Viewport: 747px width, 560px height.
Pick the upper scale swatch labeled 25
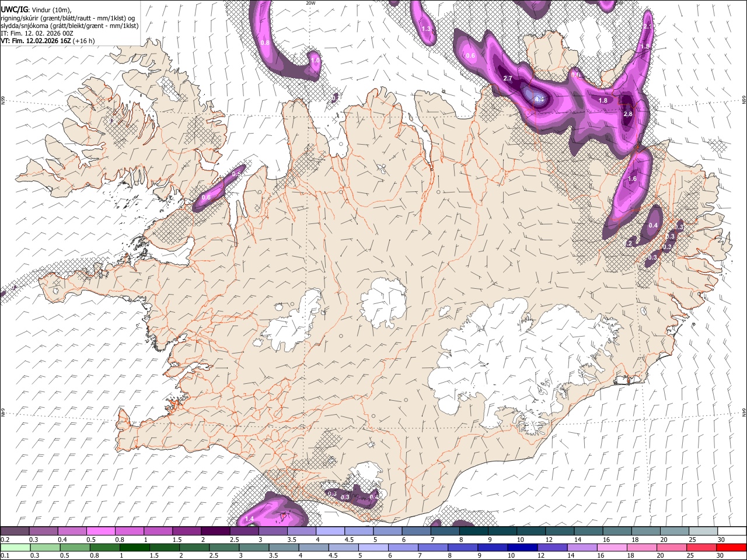pyautogui.click(x=703, y=531)
